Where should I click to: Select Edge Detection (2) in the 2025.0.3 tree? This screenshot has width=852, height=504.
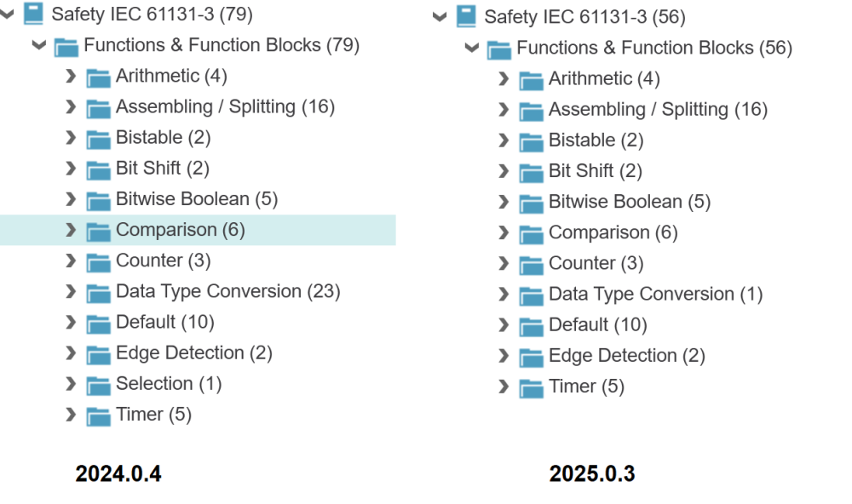pos(626,355)
